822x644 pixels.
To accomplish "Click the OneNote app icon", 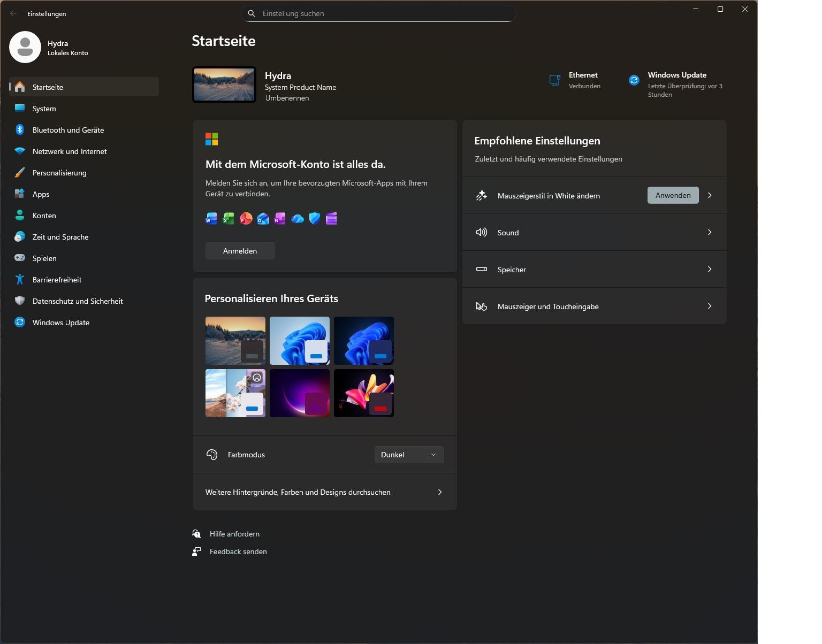I will 280,218.
